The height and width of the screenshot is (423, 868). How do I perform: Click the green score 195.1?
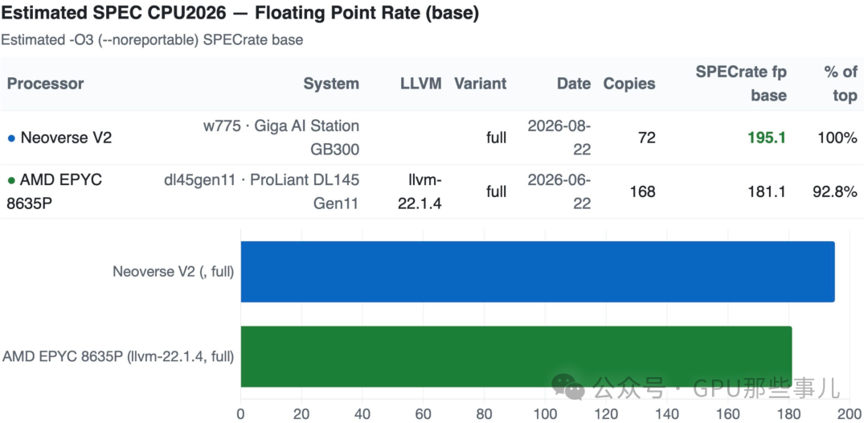click(x=767, y=138)
